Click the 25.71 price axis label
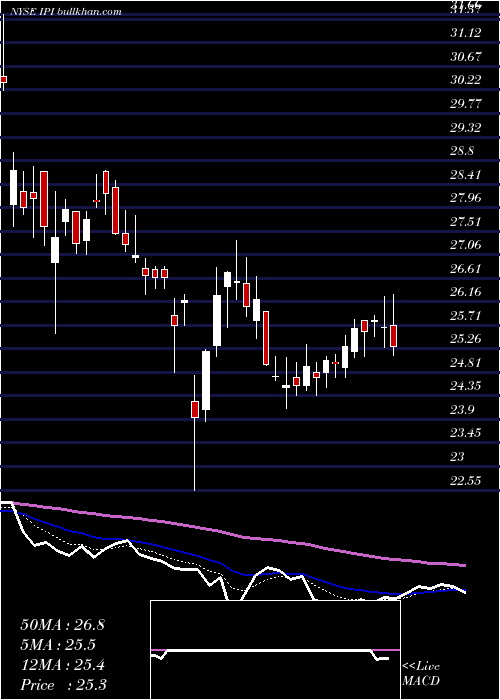This screenshot has height=700, width=500. click(x=466, y=316)
